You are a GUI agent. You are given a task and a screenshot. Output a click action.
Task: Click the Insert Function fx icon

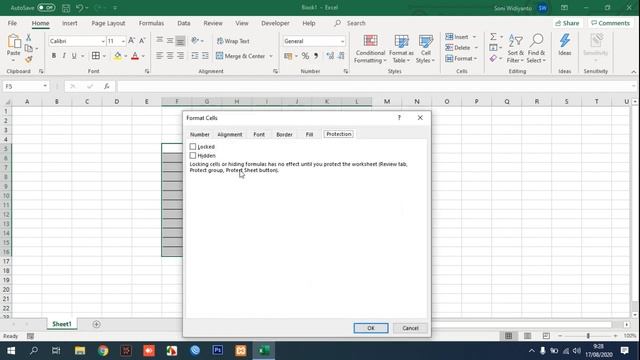tap(107, 86)
